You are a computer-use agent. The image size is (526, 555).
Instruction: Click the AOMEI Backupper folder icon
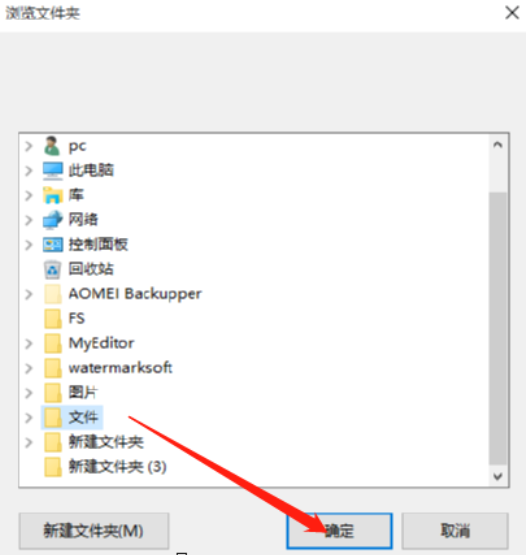[53, 294]
